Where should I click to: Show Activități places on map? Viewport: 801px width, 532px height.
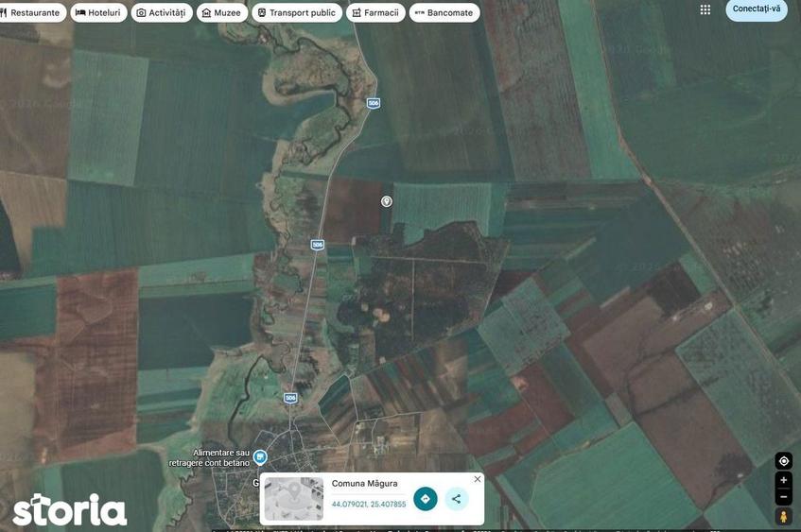click(x=162, y=13)
